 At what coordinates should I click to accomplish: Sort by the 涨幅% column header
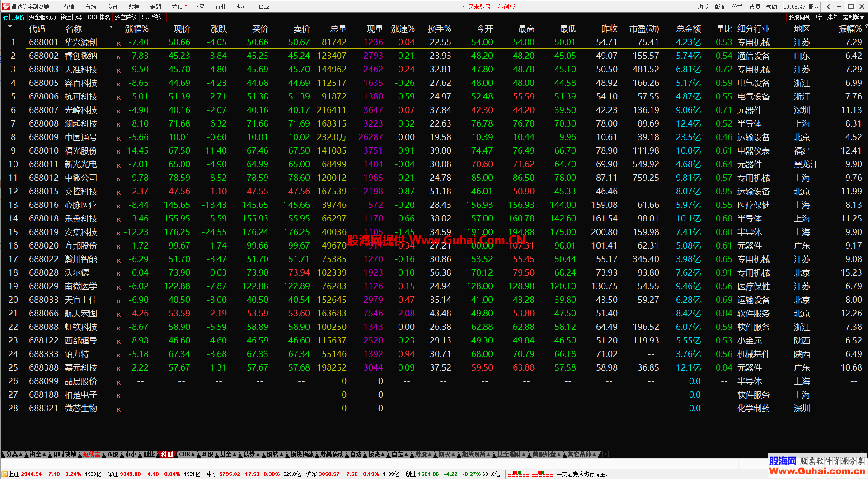[x=136, y=29]
